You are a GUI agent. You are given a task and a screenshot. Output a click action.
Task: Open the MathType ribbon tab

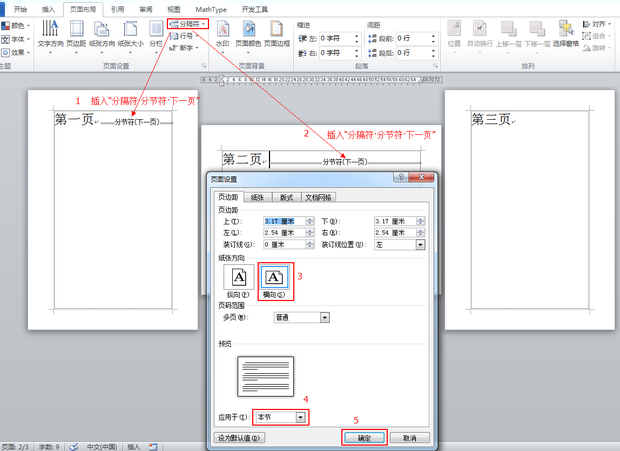[211, 9]
